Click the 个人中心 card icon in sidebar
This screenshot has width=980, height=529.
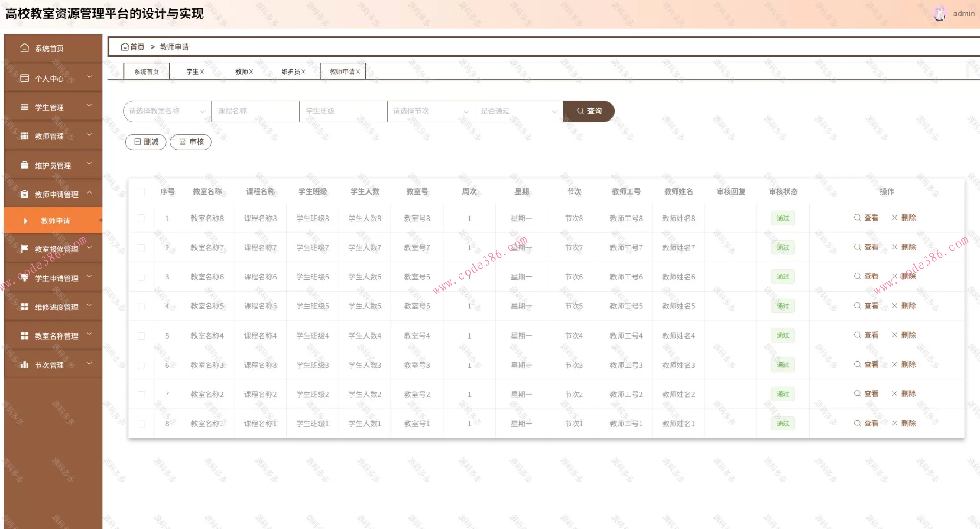tap(24, 78)
